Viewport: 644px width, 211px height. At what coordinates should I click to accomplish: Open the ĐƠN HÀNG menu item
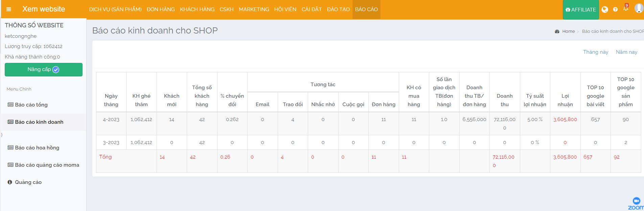(161, 9)
